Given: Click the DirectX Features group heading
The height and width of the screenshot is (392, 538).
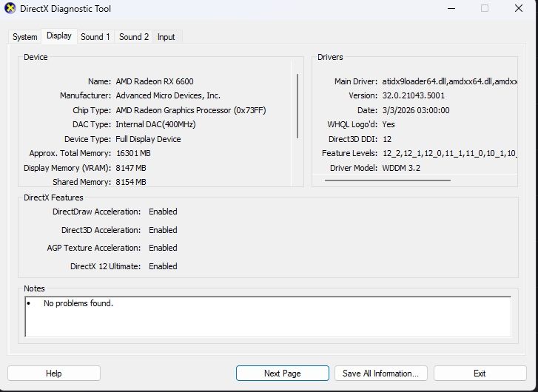Looking at the screenshot, I should [53, 197].
